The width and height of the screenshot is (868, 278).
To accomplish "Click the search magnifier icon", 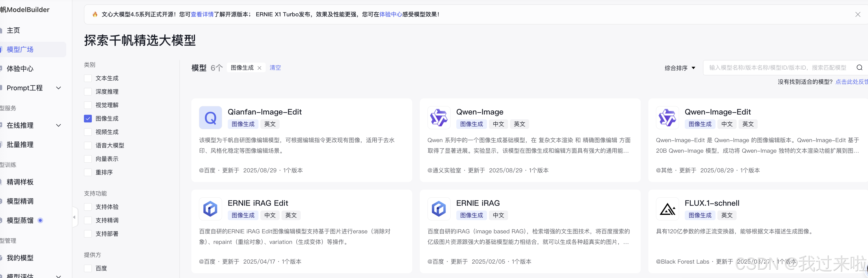I will tap(859, 67).
